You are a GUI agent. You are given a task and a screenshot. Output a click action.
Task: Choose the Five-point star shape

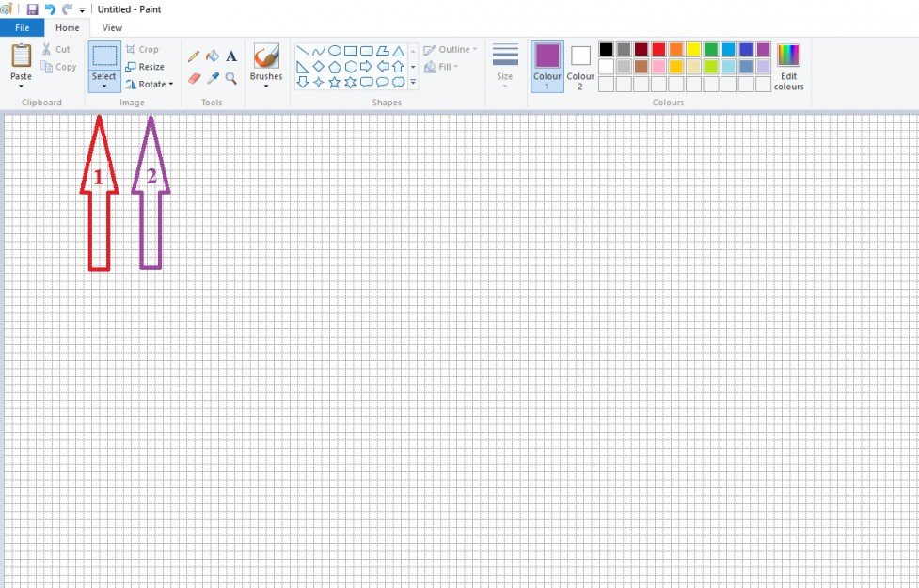pyautogui.click(x=335, y=82)
